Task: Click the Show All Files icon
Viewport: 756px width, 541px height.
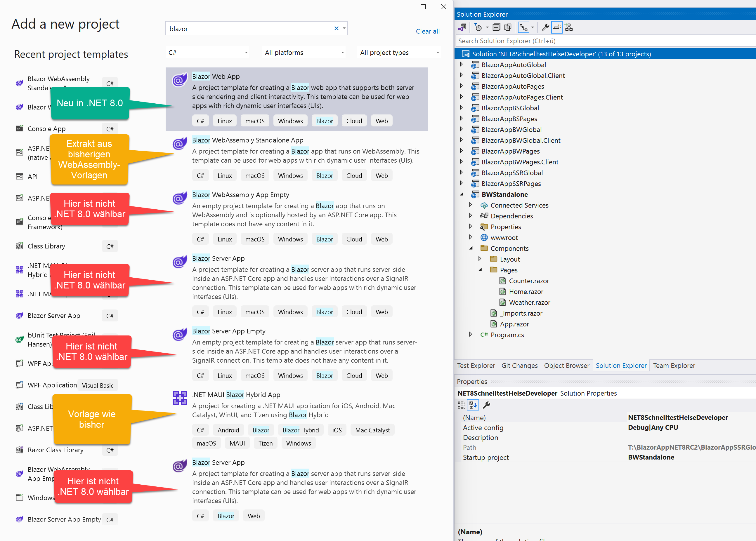Action: 508,27
